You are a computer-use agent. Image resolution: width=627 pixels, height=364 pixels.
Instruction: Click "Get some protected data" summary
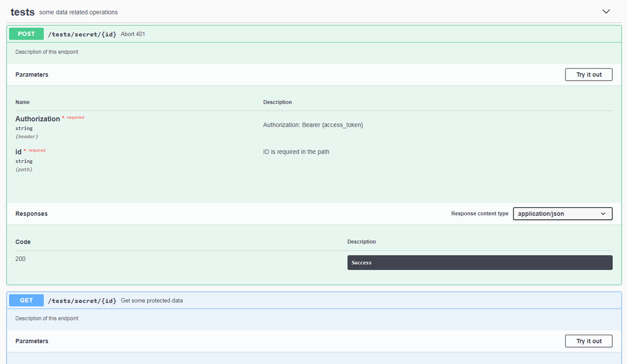152,300
